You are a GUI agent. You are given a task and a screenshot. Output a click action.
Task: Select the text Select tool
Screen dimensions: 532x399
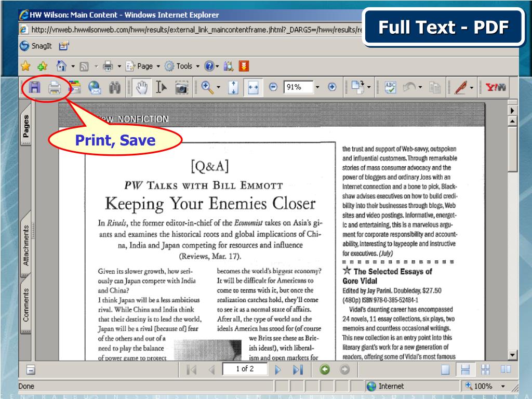[x=161, y=87]
